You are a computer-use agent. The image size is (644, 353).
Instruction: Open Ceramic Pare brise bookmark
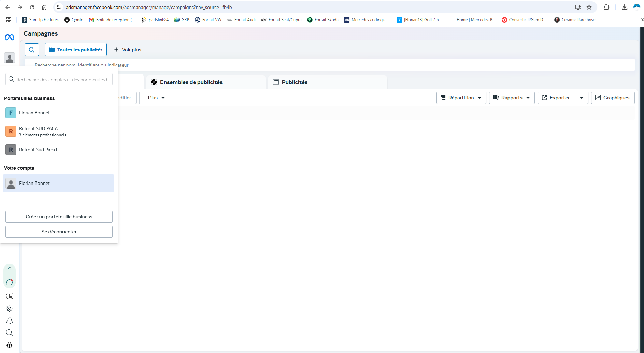pyautogui.click(x=575, y=20)
